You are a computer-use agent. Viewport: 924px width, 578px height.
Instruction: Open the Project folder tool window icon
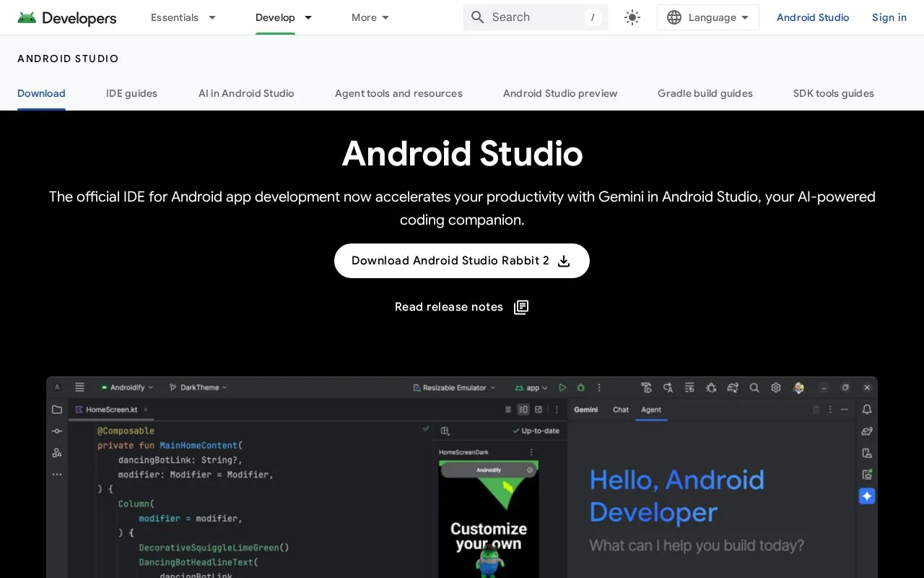pyautogui.click(x=57, y=410)
